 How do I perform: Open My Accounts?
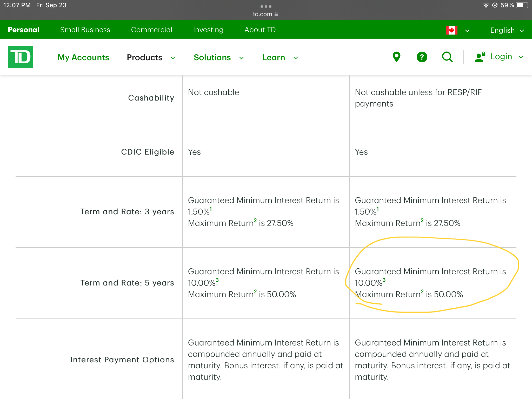click(83, 57)
